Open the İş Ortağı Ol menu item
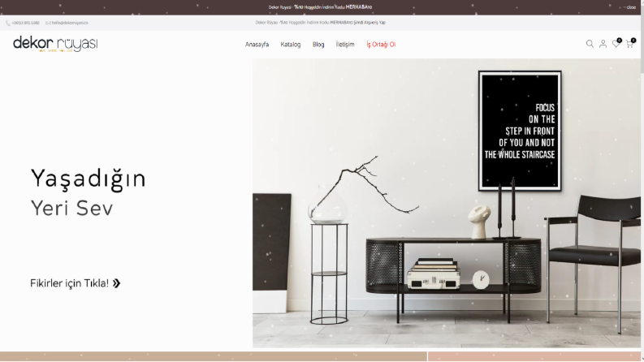The height and width of the screenshot is (362, 644). pos(381,45)
